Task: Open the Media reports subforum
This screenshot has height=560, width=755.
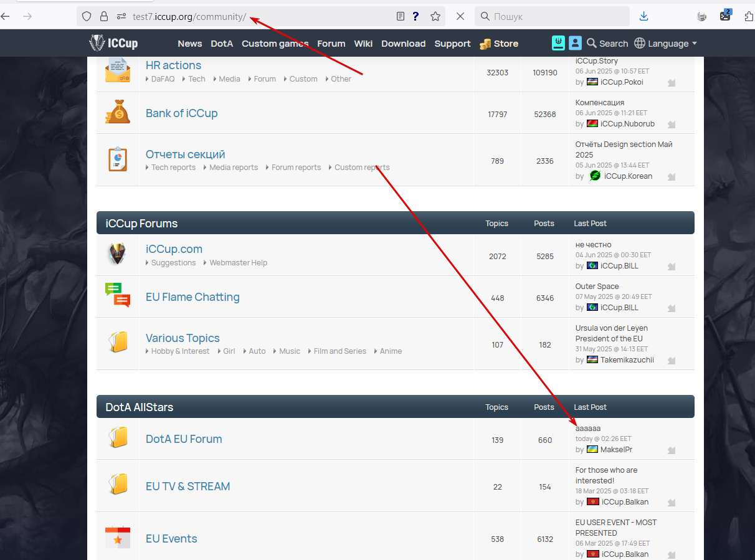Action: 234,168
